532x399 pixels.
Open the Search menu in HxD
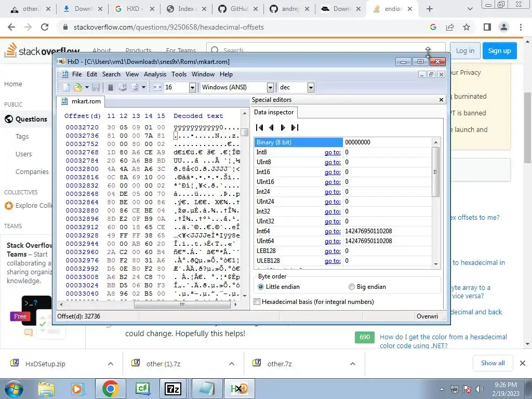111,74
